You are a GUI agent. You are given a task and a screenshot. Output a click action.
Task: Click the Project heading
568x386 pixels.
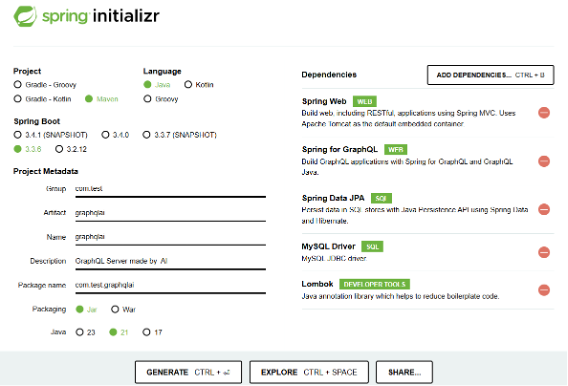pos(27,71)
